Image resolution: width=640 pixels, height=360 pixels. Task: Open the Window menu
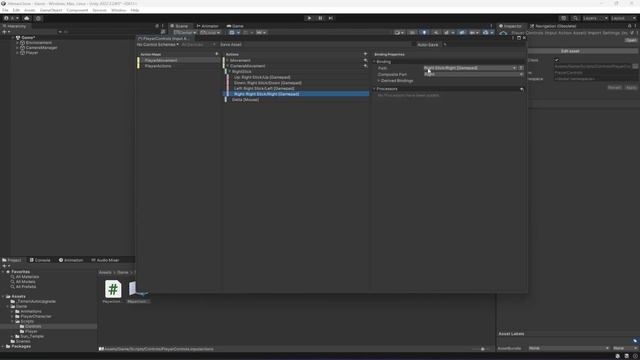119,10
